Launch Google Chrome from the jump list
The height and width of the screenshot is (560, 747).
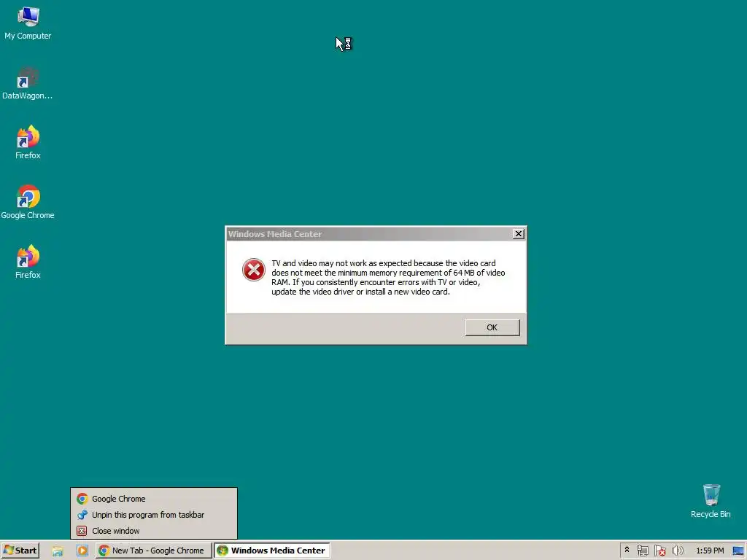[x=154, y=499]
